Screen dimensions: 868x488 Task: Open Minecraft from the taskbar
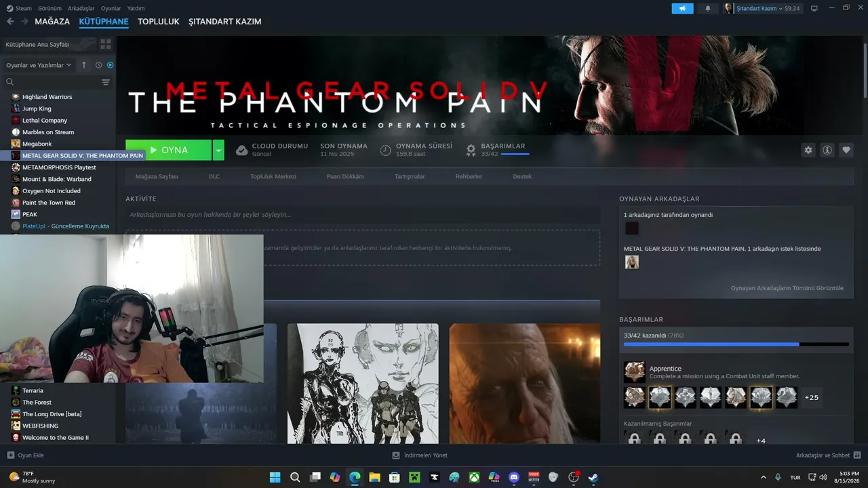[x=414, y=477]
